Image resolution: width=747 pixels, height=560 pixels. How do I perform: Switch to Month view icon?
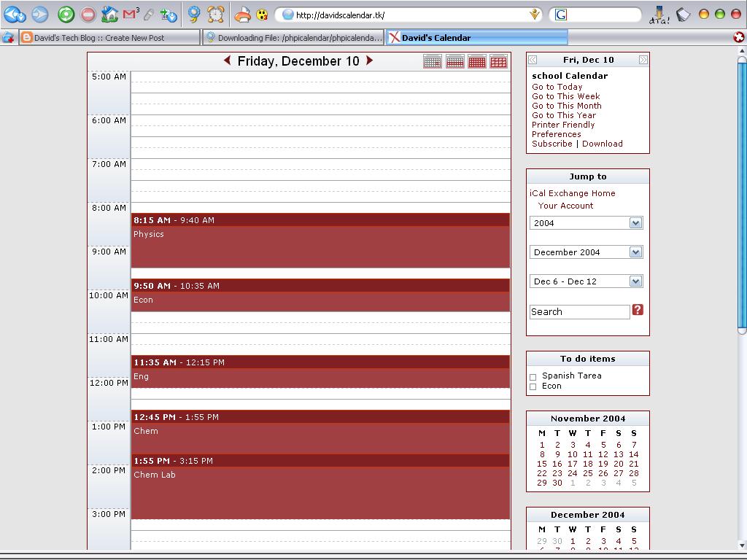click(476, 61)
